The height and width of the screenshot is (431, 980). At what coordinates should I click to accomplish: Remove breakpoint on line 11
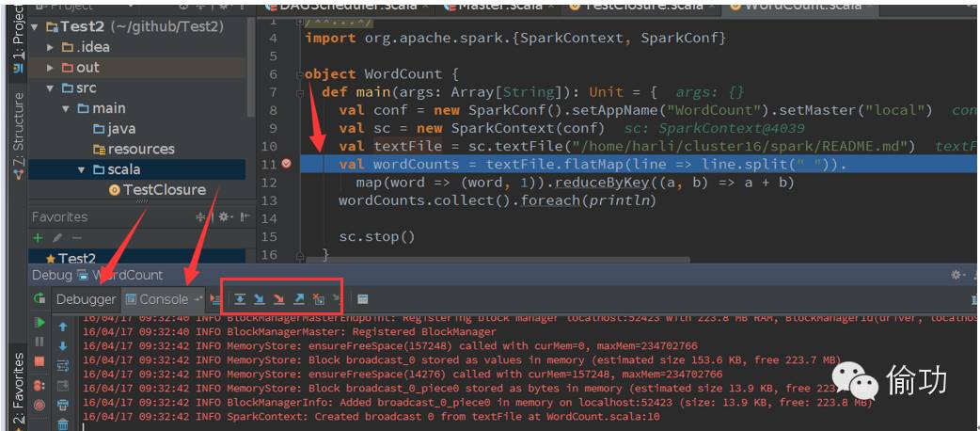pos(287,164)
